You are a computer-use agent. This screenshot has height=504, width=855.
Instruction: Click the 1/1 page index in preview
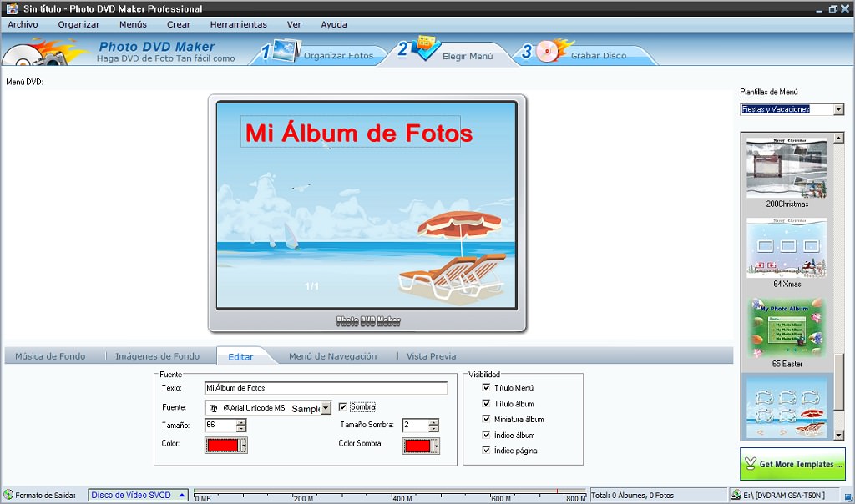[311, 286]
